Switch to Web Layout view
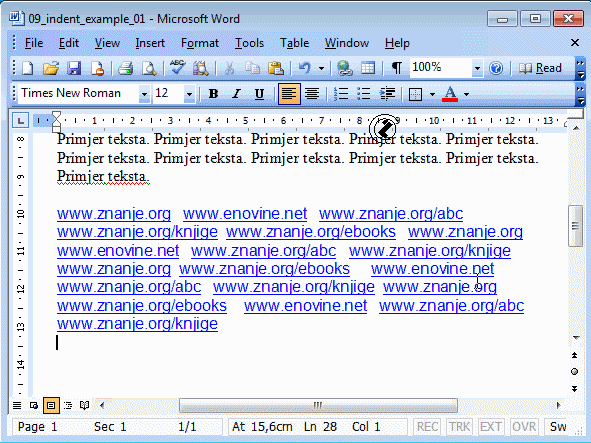Viewport: 591px width, 443px height. tap(34, 405)
